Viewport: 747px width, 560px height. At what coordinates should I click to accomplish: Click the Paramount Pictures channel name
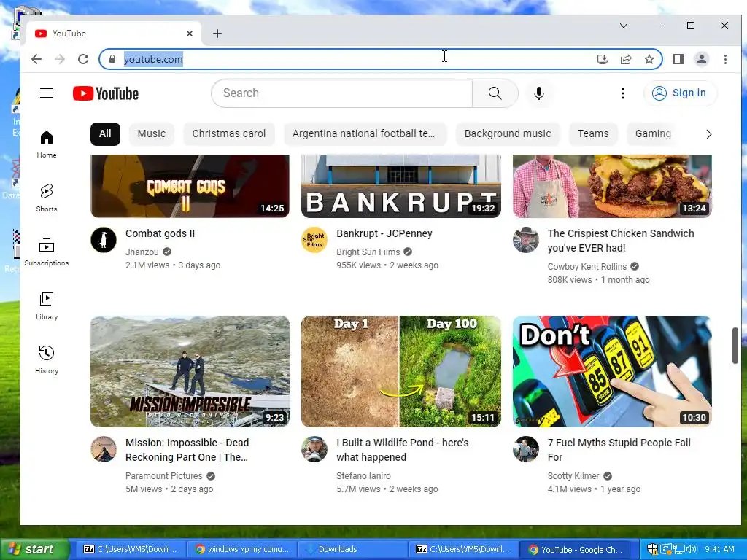click(x=164, y=475)
